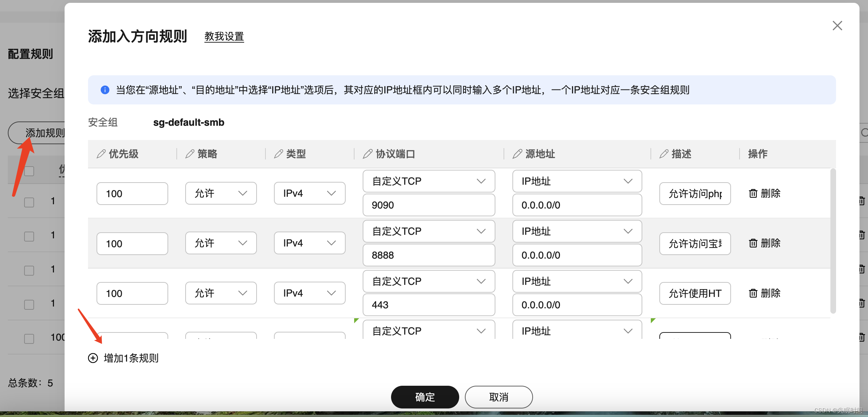Open partially visible 自定义TCP dropdown in fourth row
This screenshot has height=417, width=868.
tap(429, 329)
